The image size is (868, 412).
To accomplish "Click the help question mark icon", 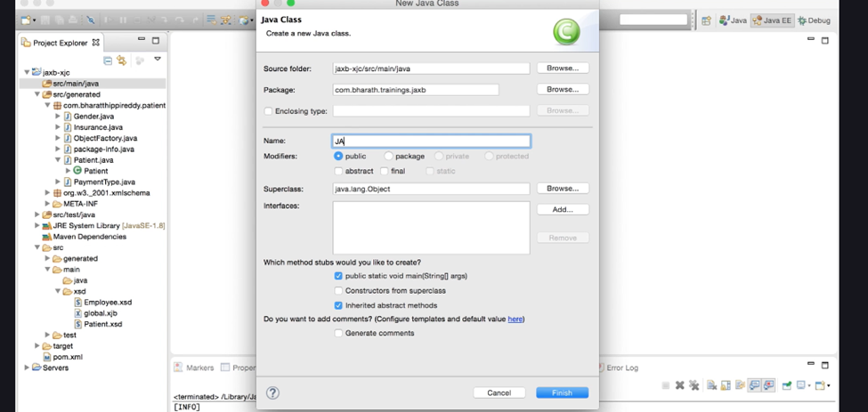I will 273,392.
